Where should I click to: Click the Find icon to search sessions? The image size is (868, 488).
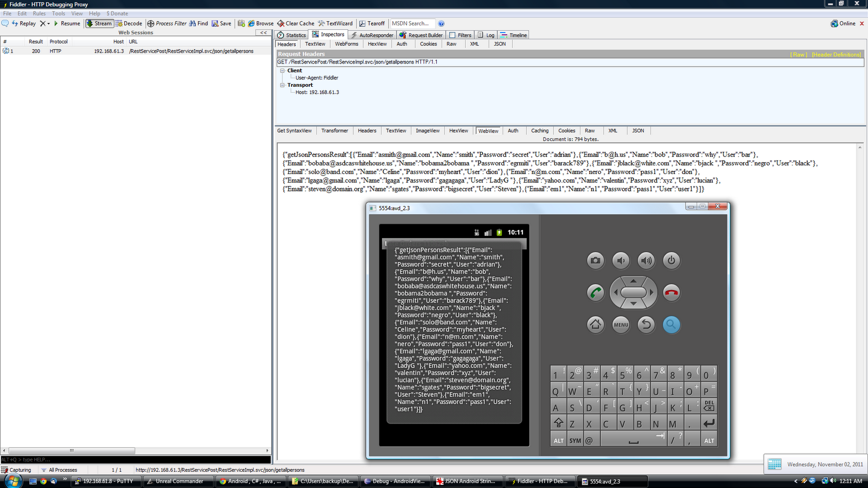coord(199,23)
